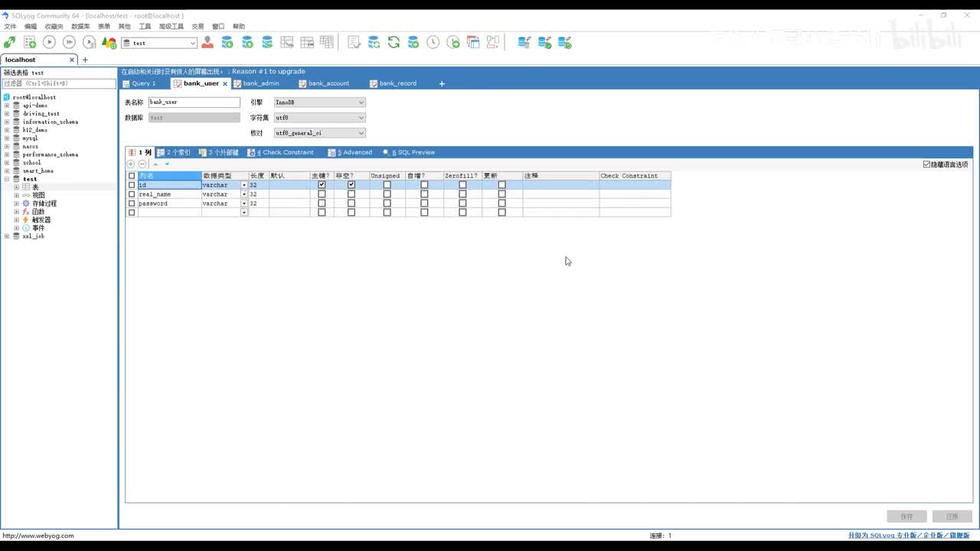The image size is (980, 551).
Task: Open data type dropdown for password
Action: tap(244, 204)
